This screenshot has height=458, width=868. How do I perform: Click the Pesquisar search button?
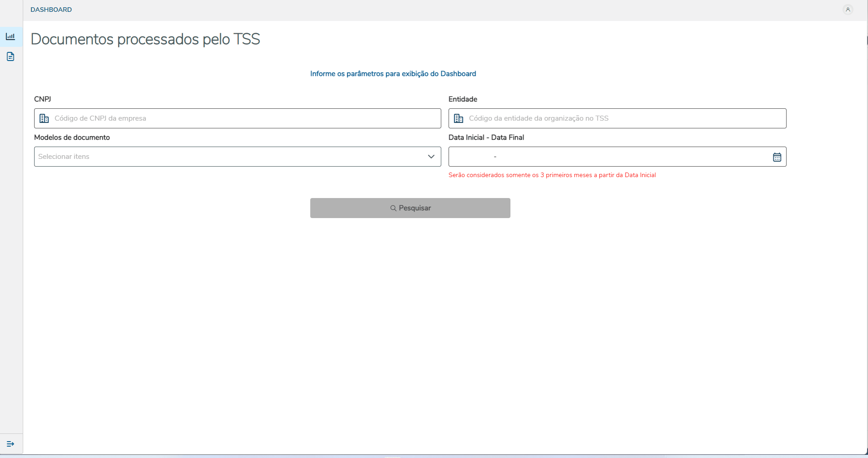point(410,208)
